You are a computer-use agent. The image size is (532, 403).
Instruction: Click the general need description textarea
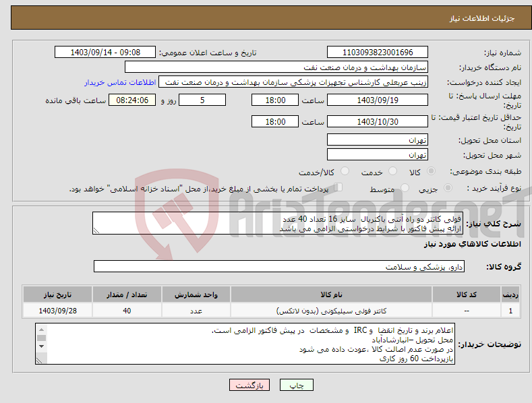pyautogui.click(x=278, y=223)
